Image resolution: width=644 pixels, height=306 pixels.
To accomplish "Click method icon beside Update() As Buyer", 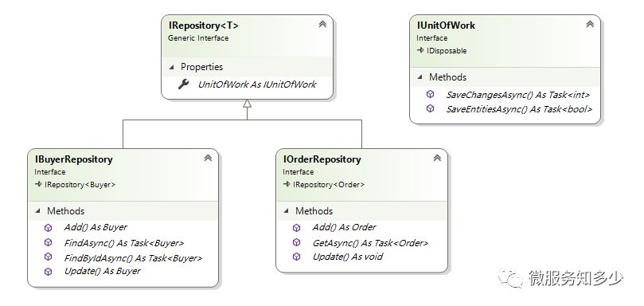I will pyautogui.click(x=48, y=272).
